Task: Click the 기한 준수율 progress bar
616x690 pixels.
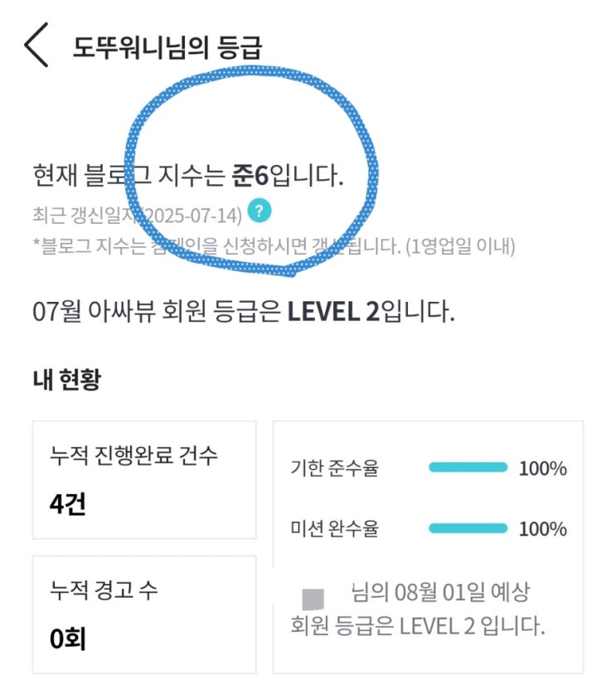Action: coord(468,468)
